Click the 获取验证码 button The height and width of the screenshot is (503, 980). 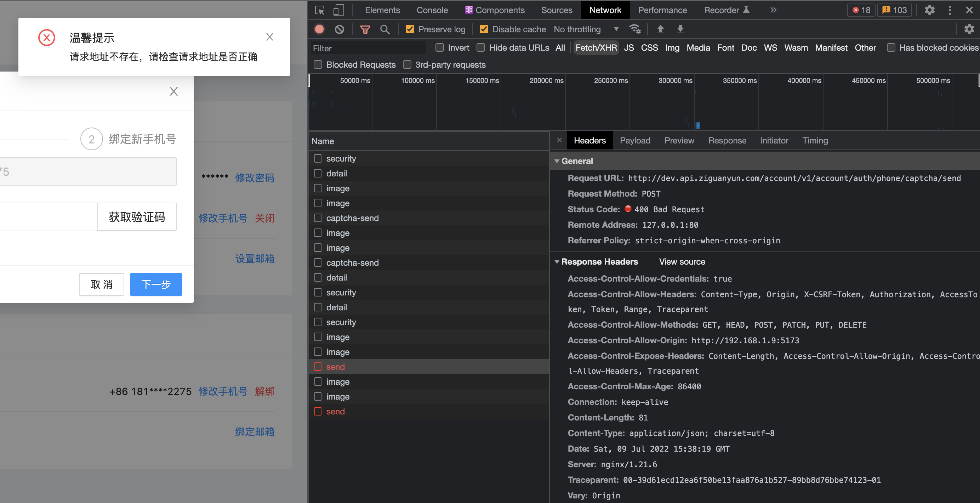tap(137, 216)
